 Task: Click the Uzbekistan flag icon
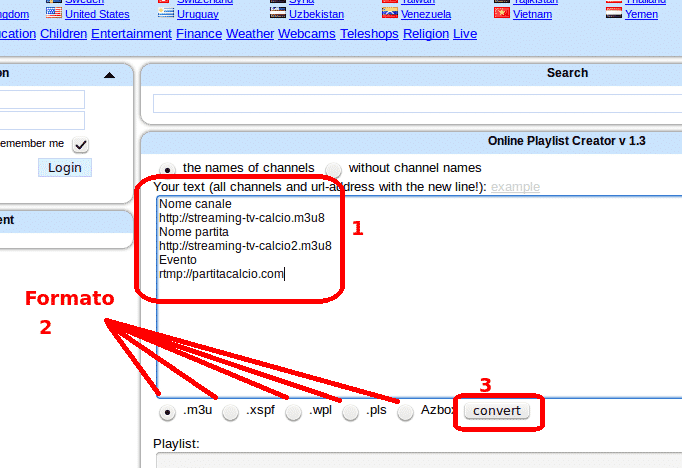click(x=277, y=14)
